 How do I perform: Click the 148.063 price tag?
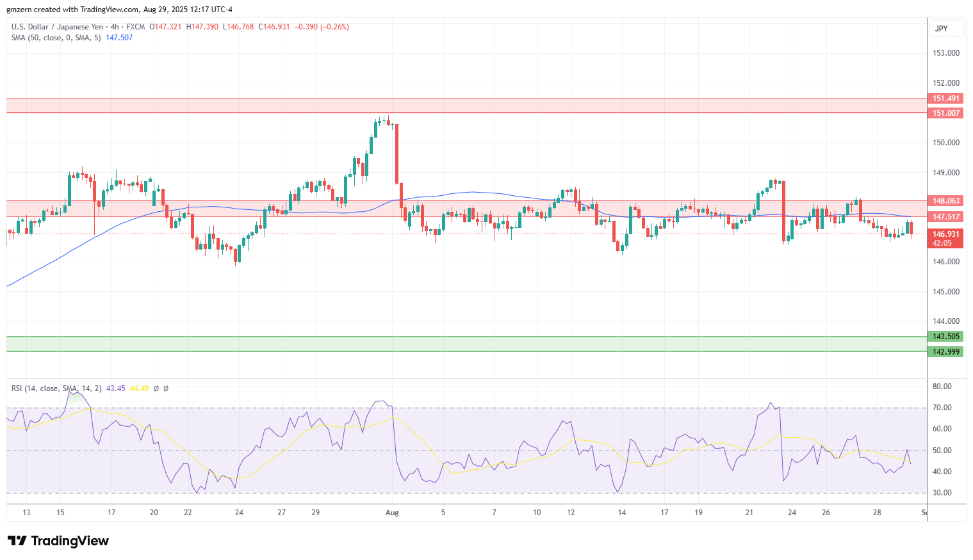[x=945, y=201]
